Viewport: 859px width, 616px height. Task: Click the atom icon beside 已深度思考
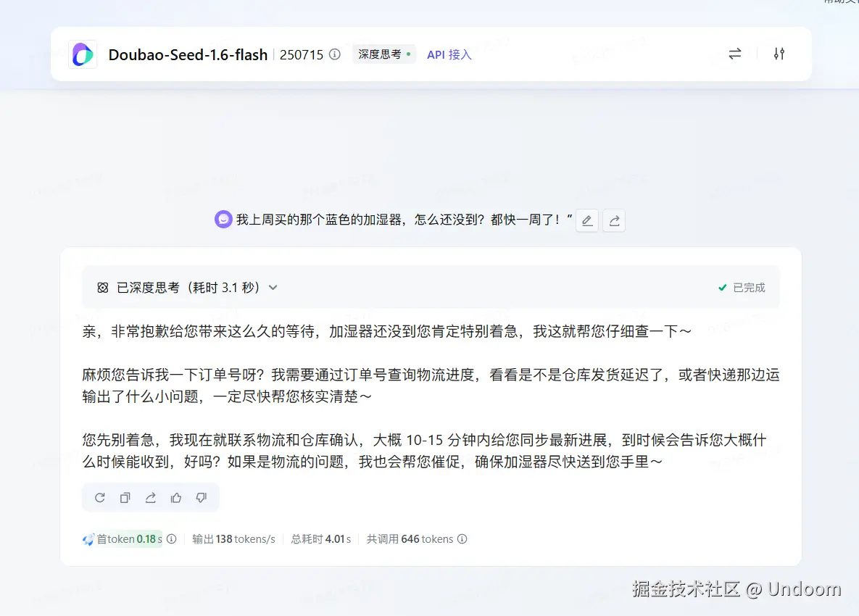102,288
